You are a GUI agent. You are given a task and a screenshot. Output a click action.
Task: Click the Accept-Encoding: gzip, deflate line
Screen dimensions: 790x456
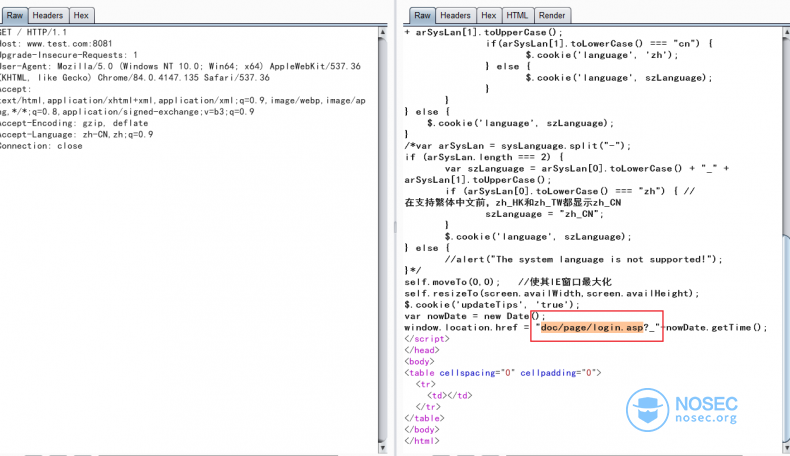[74, 123]
